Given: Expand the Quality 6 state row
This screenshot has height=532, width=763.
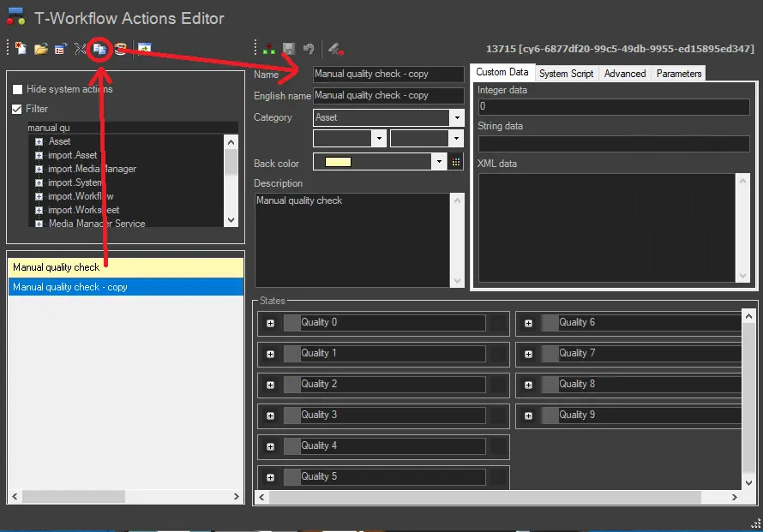Looking at the screenshot, I should click(528, 323).
